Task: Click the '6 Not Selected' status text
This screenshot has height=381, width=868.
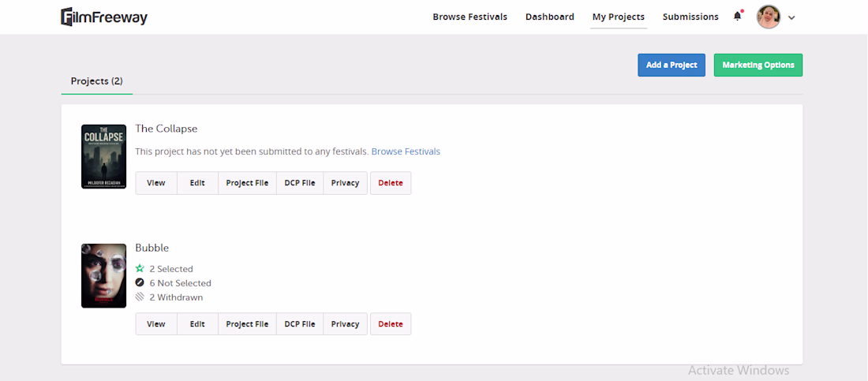Action: 181,283
